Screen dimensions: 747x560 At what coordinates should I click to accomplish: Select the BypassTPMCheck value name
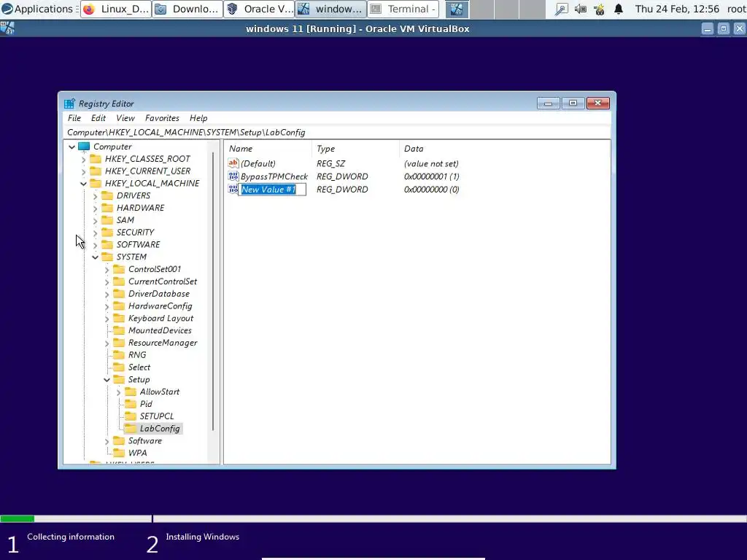274,176
